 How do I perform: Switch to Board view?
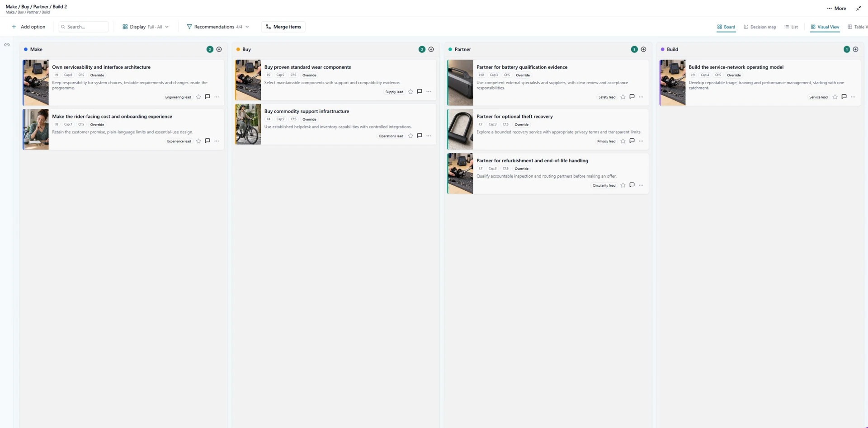coord(726,27)
